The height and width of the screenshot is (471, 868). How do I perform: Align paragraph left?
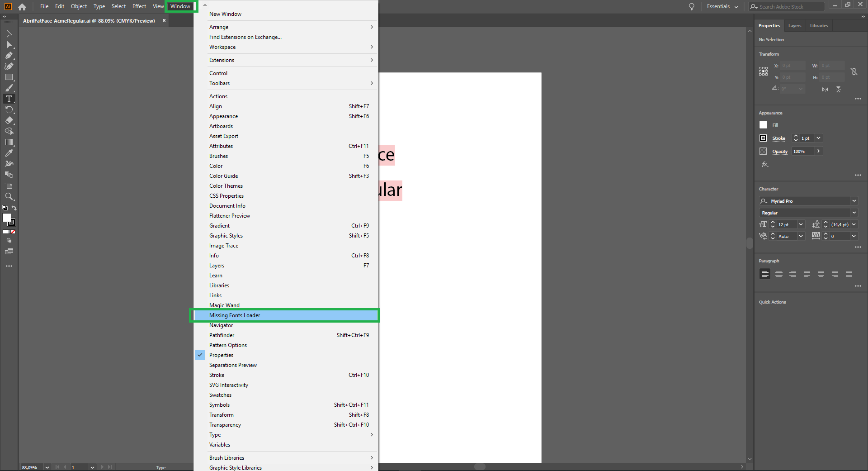[765, 274]
